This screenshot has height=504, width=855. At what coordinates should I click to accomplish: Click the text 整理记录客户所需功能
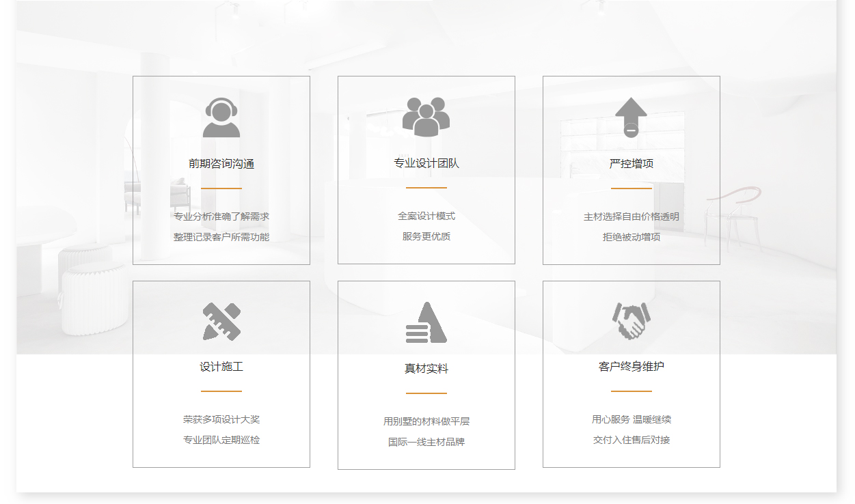tap(221, 237)
